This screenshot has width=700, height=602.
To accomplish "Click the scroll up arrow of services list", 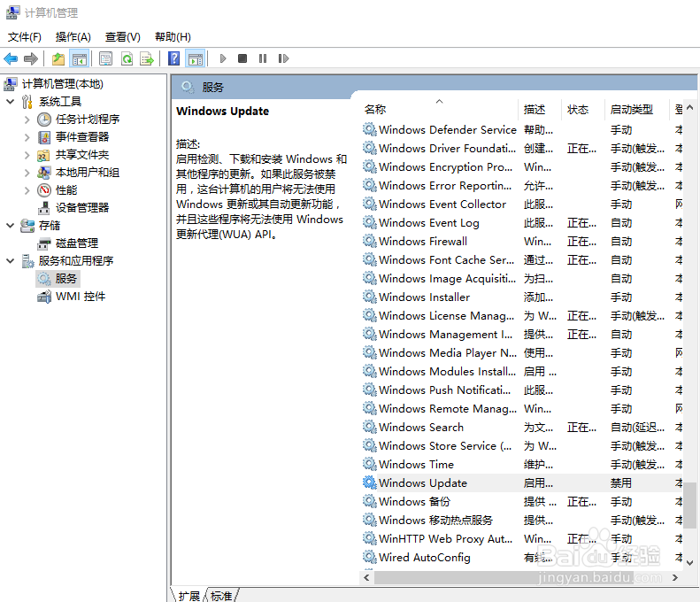I will click(689, 108).
